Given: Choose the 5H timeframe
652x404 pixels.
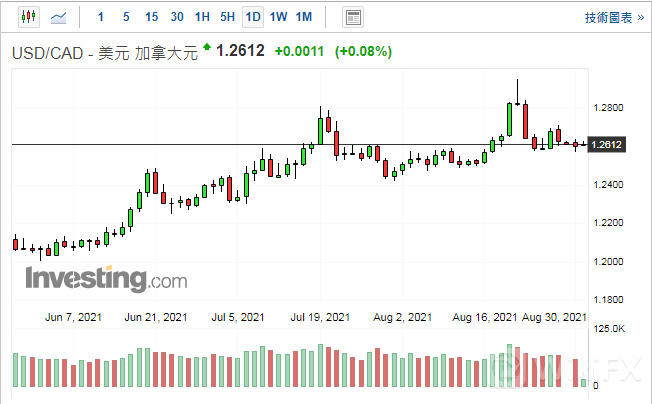Looking at the screenshot, I should (227, 17).
